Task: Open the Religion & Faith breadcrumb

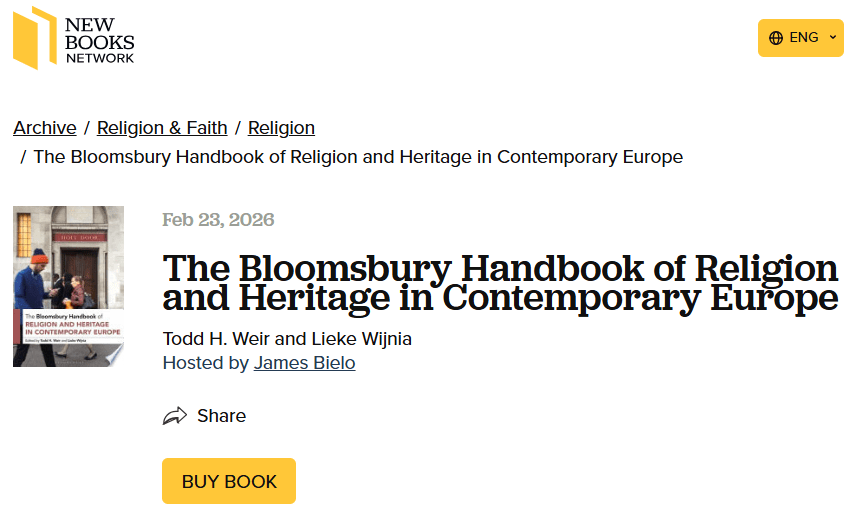Action: [162, 128]
